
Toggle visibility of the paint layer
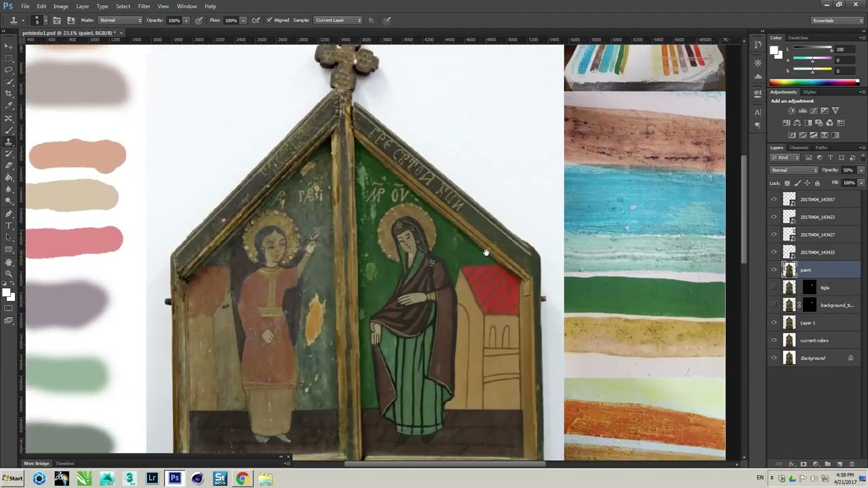tap(774, 270)
